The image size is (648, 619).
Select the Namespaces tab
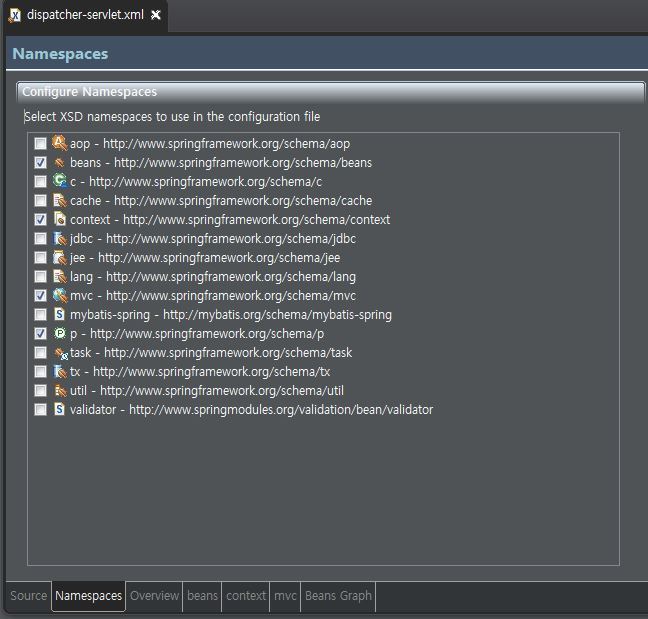tap(88, 595)
